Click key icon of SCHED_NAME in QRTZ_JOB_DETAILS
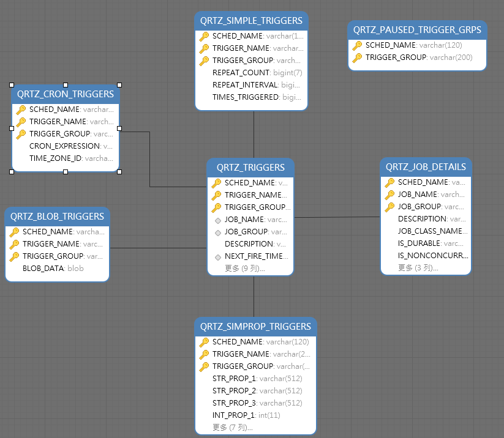Image resolution: width=504 pixels, height=438 pixels. click(389, 182)
